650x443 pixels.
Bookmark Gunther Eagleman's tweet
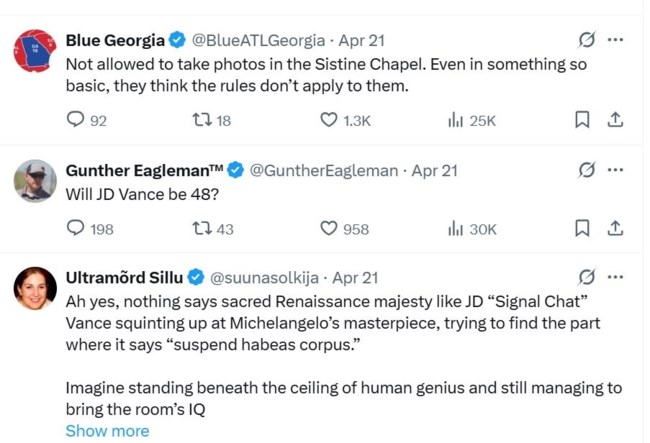(582, 229)
